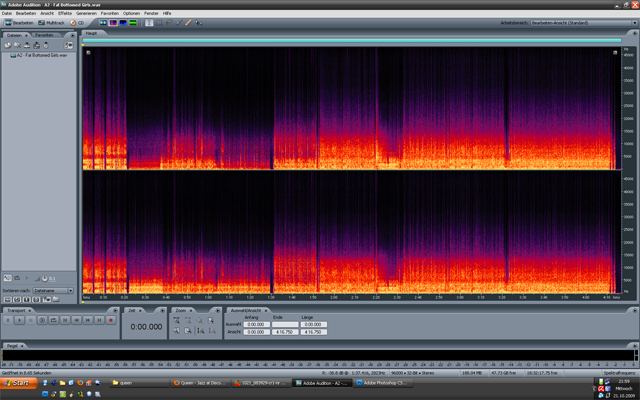This screenshot has width=640, height=400.
Task: Click Auswahl Anfang time field
Action: [257, 324]
